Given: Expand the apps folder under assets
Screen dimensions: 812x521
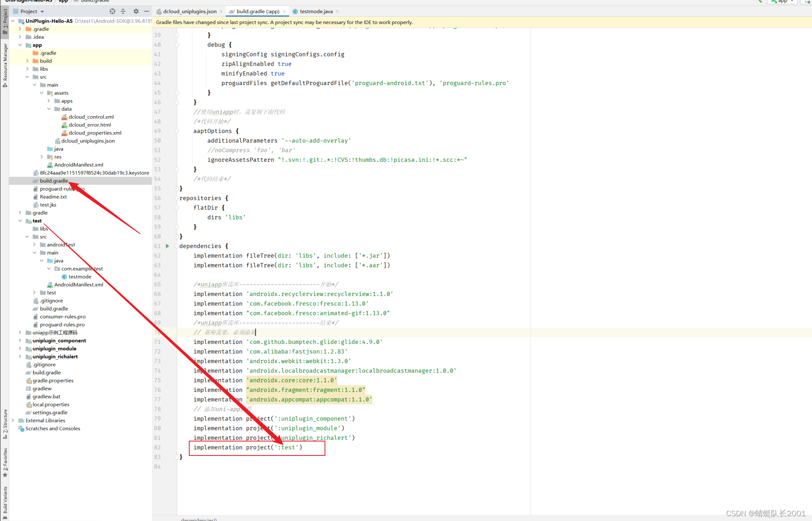Looking at the screenshot, I should coord(49,101).
